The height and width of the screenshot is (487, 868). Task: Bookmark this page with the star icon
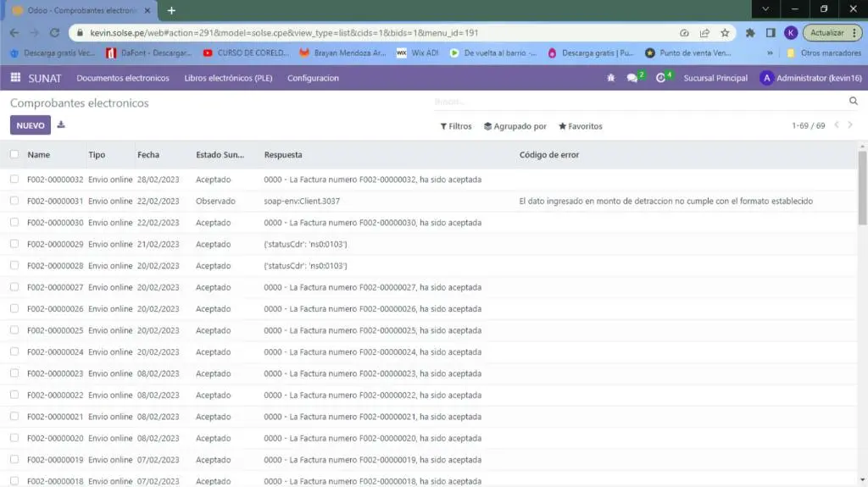click(725, 33)
